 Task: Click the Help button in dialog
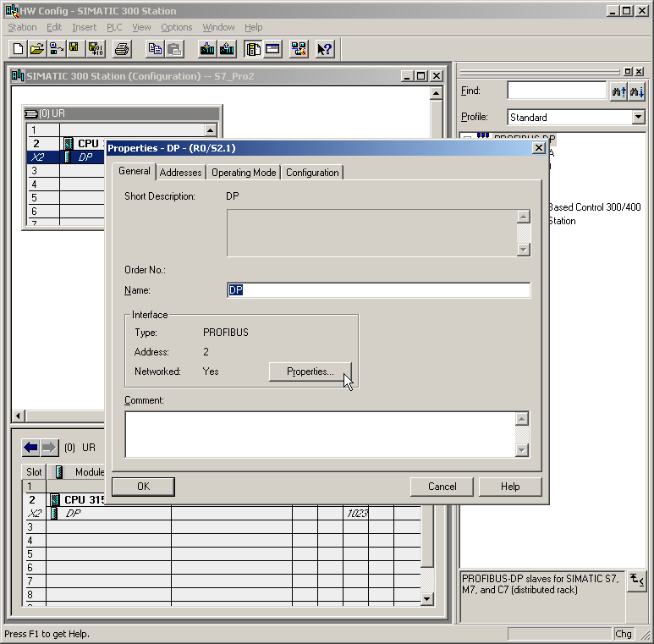click(510, 487)
